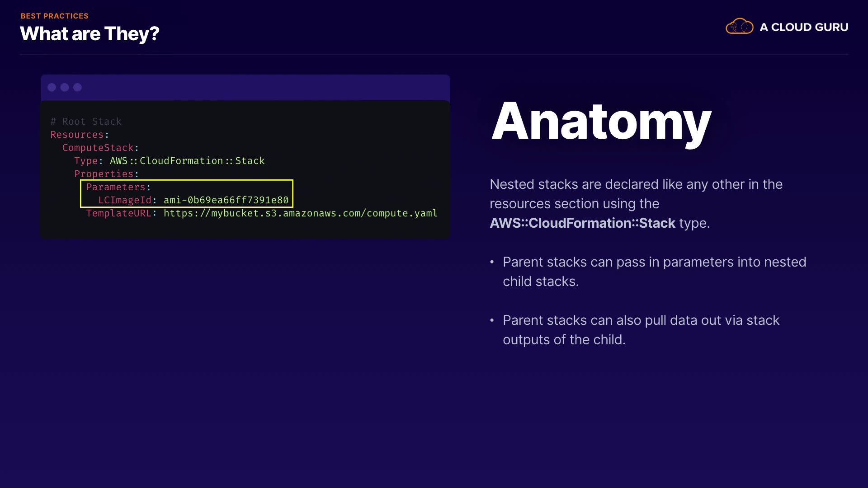
Task: Select the "LCImageId" parameter key
Action: (125, 200)
